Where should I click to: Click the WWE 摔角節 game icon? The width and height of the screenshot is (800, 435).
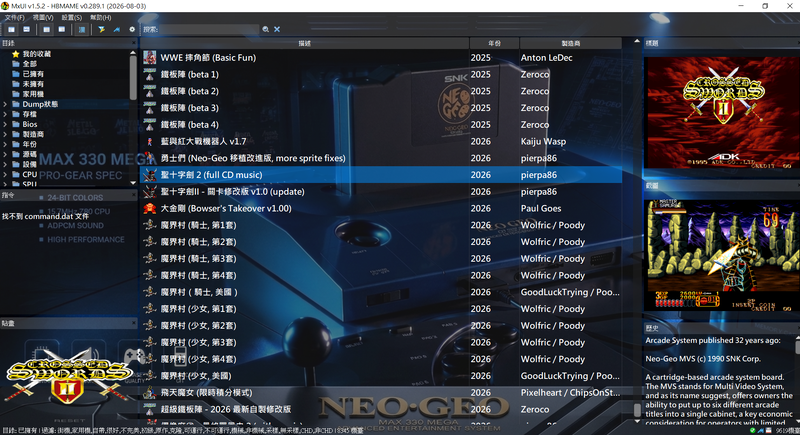149,58
